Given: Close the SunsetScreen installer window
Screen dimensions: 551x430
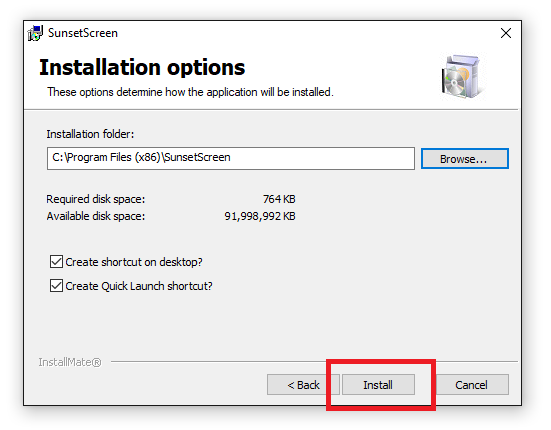Looking at the screenshot, I should coord(506,33).
